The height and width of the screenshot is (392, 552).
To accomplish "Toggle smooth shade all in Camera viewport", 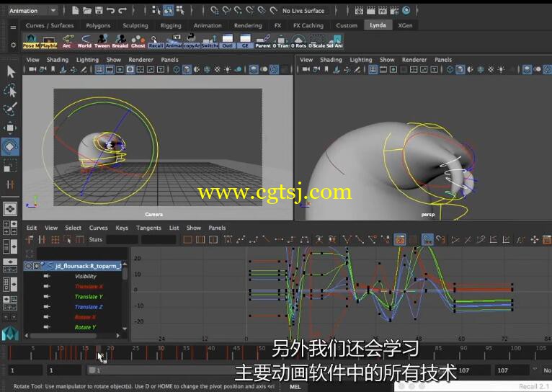I will [x=187, y=70].
